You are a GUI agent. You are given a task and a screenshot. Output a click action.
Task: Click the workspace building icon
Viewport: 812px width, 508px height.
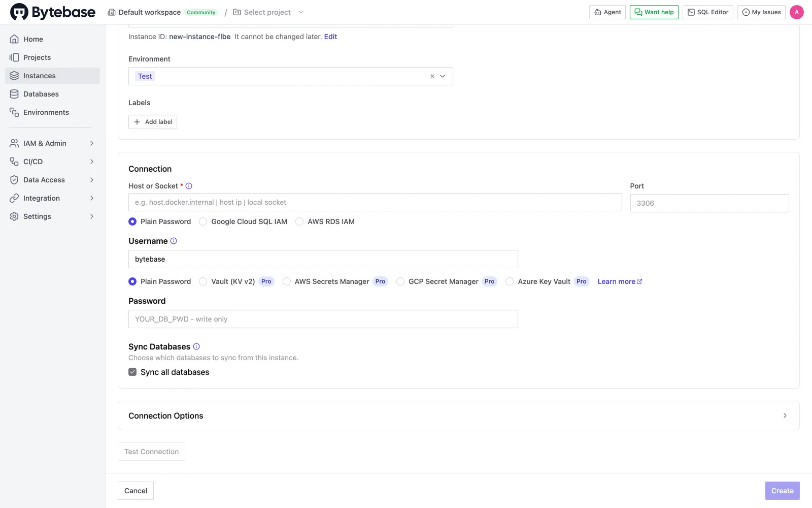(x=112, y=12)
